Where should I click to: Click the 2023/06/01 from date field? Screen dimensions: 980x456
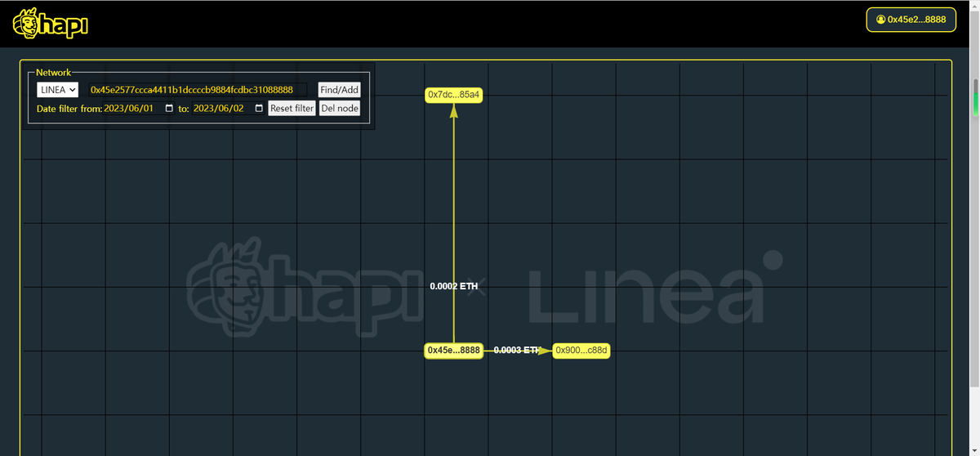tap(139, 109)
